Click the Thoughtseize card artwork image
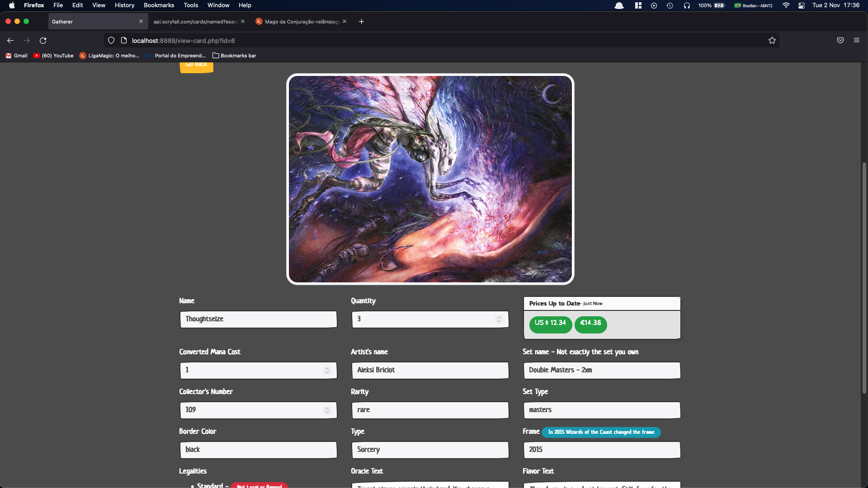Viewport: 868px width, 488px height. point(430,179)
